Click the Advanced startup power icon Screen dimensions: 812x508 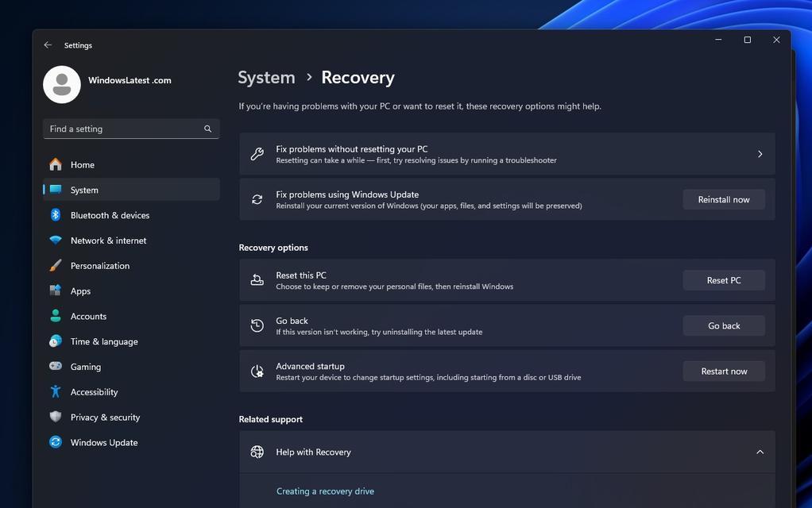click(x=257, y=371)
